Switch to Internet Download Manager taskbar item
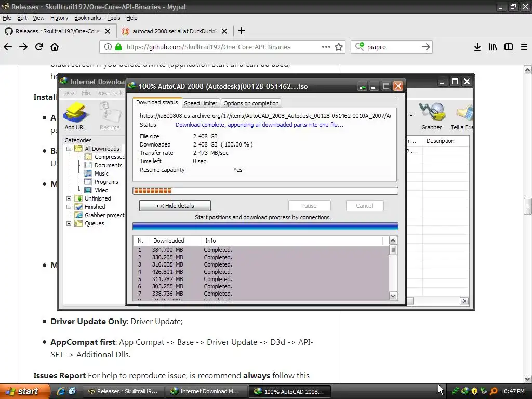Screen dimensions: 532x399 pos(206,391)
